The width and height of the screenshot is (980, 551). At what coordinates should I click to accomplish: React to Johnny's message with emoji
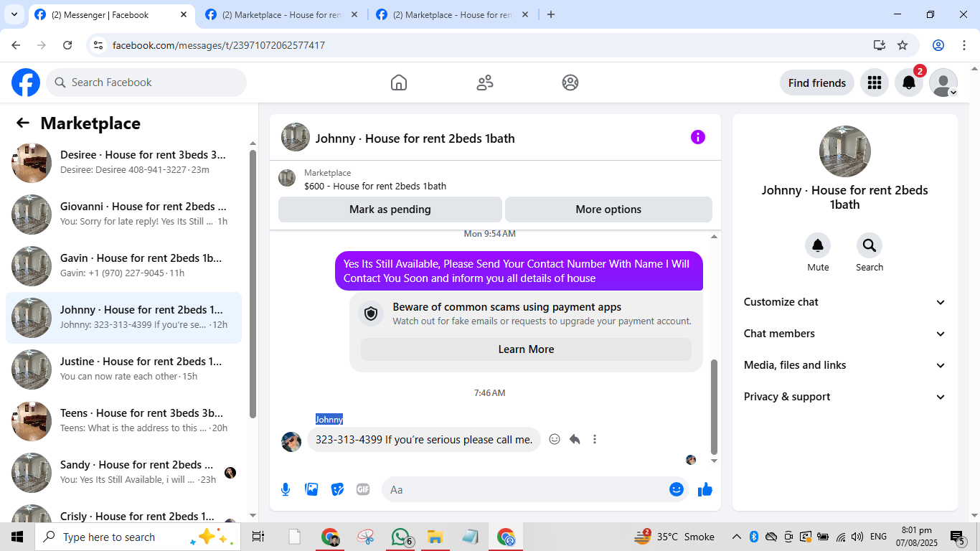[555, 439]
